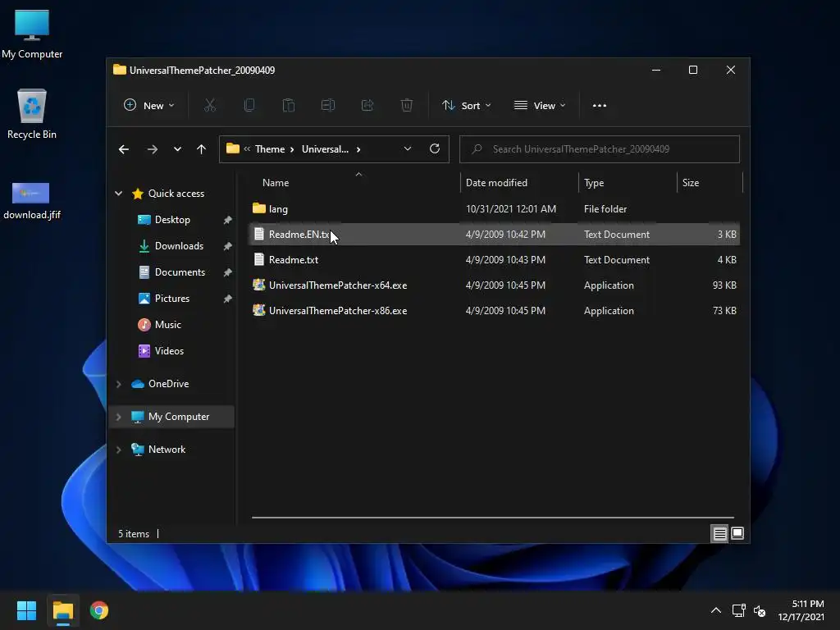The height and width of the screenshot is (630, 840).
Task: Click Theme in the breadcrumb path
Action: click(x=270, y=149)
